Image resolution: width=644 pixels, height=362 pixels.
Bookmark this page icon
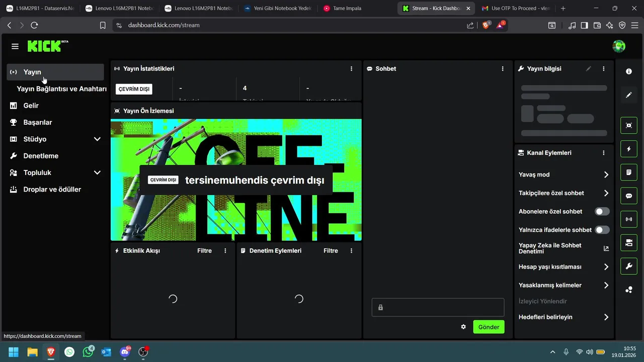[x=103, y=25]
